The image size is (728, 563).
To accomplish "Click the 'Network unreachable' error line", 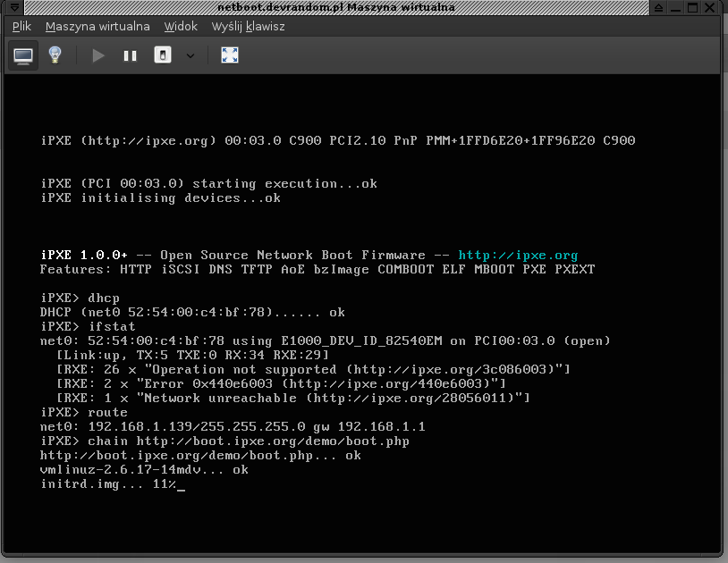I will [x=293, y=398].
